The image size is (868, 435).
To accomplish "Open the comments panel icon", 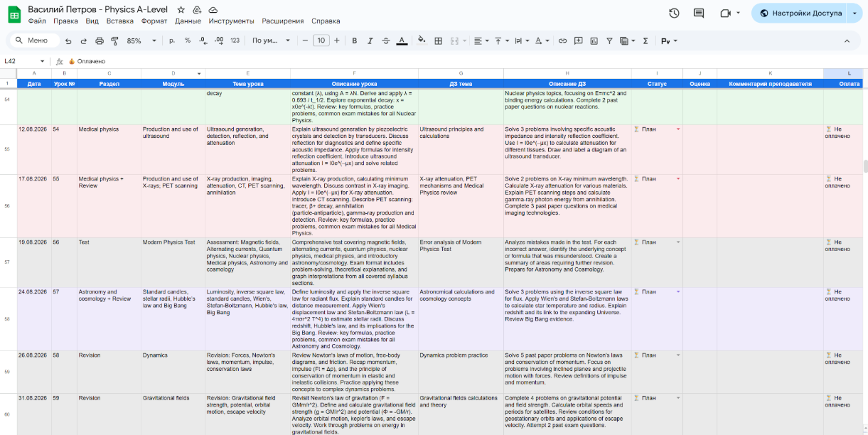I will pos(699,13).
